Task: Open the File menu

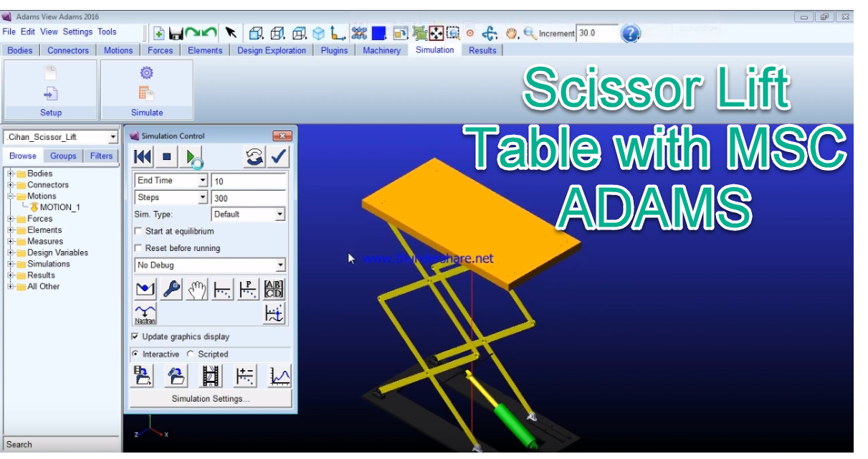Action: click(x=9, y=32)
